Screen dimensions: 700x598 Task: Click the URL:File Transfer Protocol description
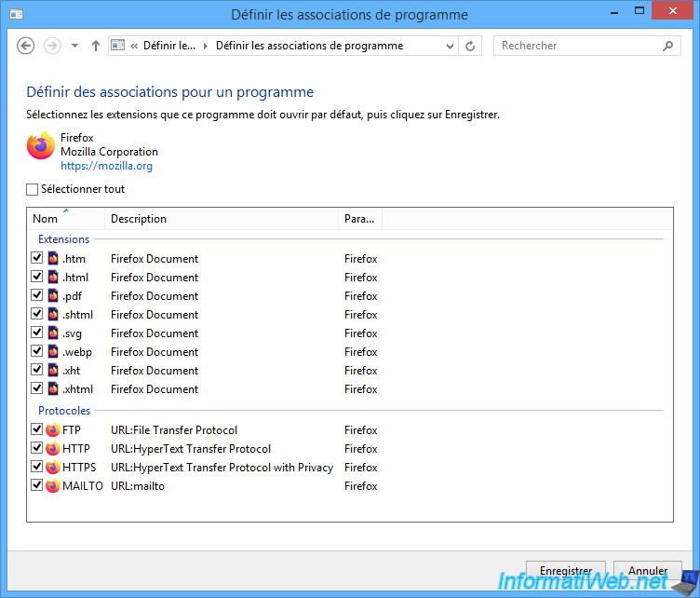tap(174, 430)
